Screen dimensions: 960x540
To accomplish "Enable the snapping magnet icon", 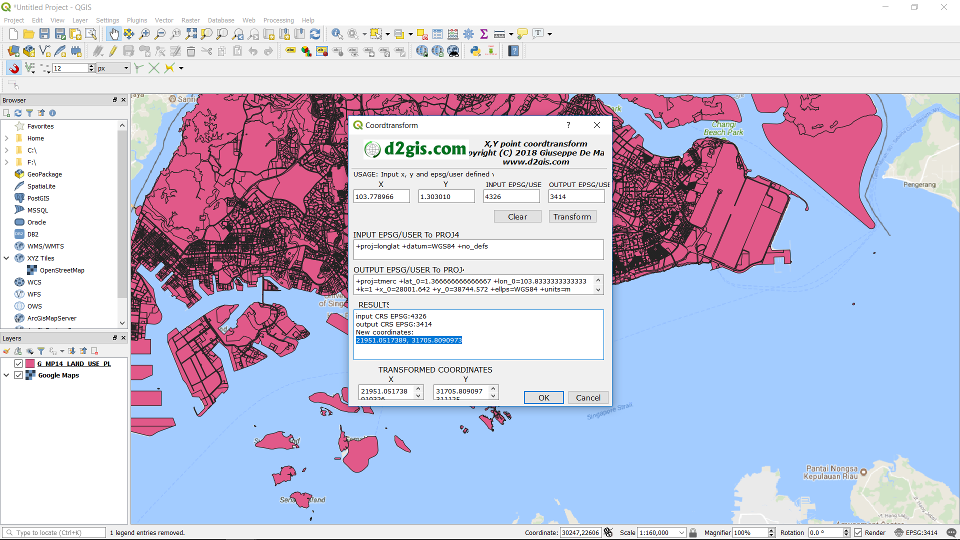I will (14, 68).
